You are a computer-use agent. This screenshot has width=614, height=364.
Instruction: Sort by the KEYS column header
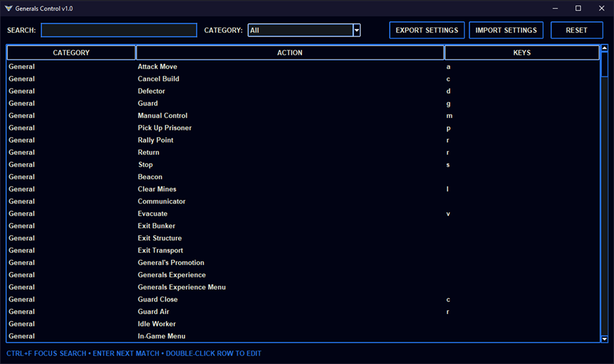(522, 53)
